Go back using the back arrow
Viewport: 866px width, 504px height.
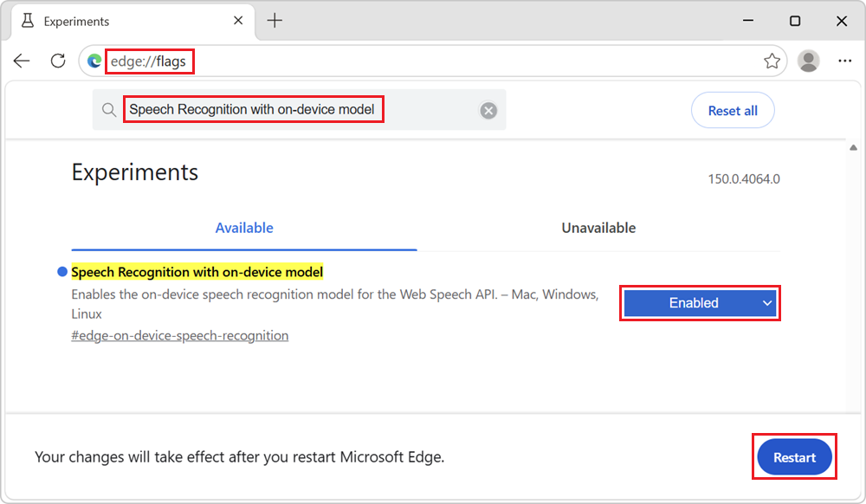tap(22, 61)
